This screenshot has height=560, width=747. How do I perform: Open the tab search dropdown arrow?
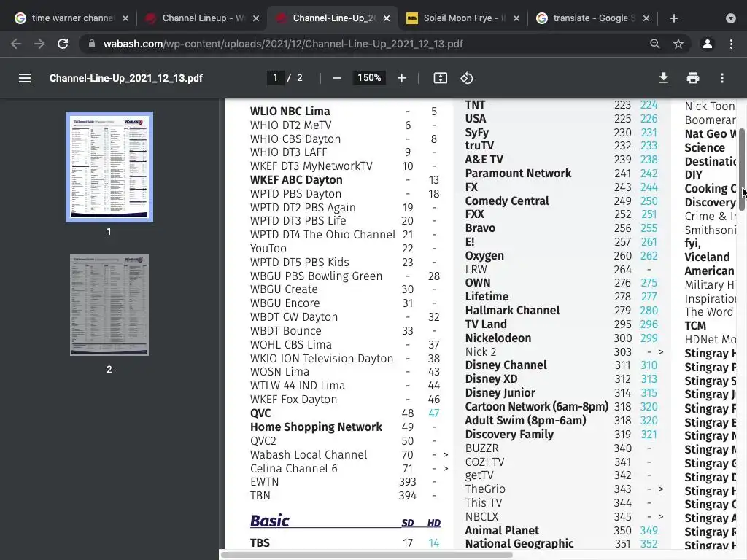click(731, 18)
